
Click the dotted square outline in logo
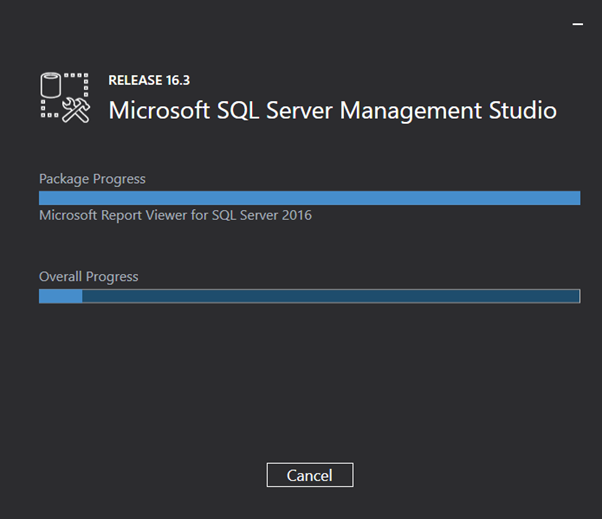(x=64, y=95)
